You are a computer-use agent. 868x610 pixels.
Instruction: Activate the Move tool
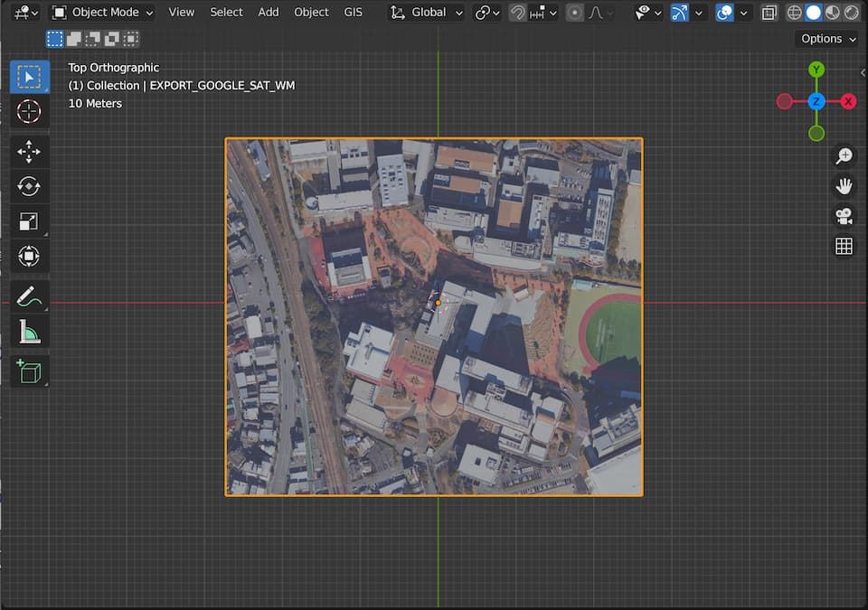pyautogui.click(x=29, y=151)
